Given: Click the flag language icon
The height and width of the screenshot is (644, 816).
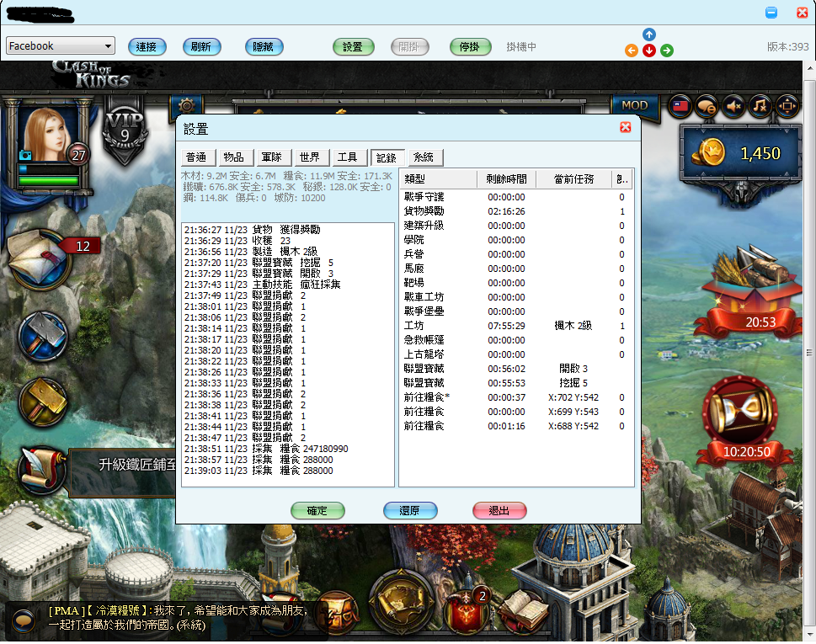Looking at the screenshot, I should (x=680, y=107).
